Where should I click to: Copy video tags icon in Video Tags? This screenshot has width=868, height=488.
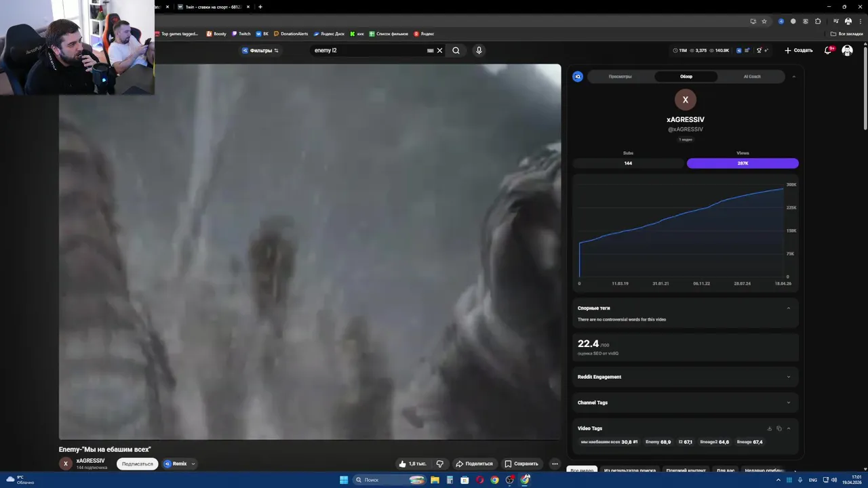[x=778, y=428]
